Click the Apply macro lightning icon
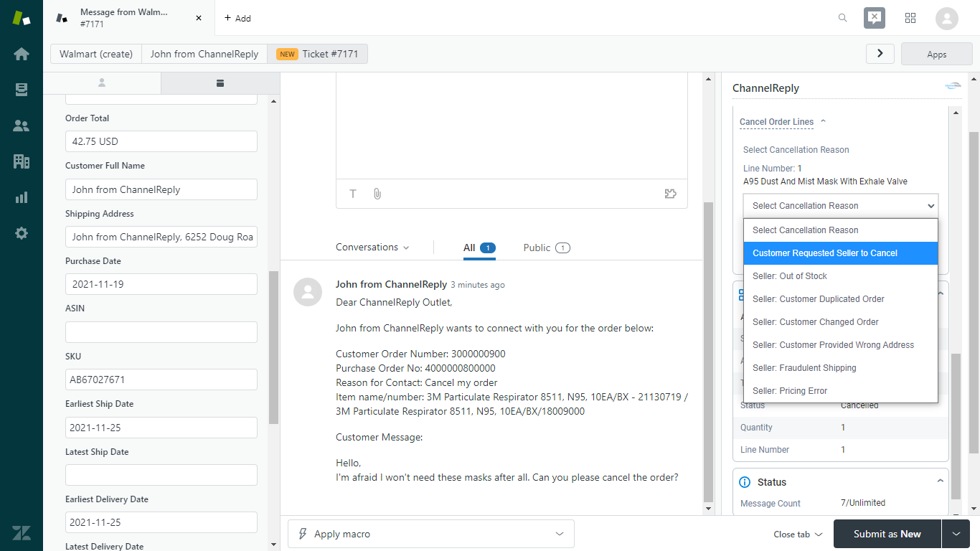980x551 pixels. (303, 534)
